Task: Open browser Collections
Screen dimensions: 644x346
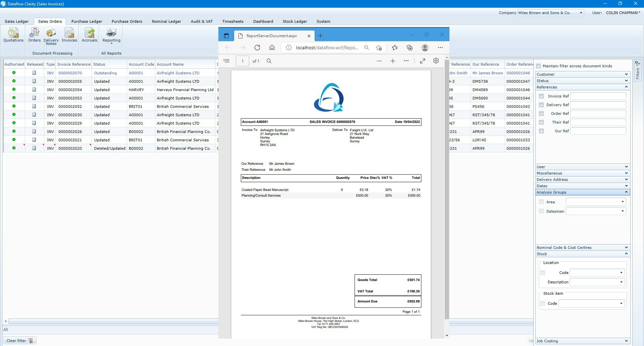Action: (410, 48)
